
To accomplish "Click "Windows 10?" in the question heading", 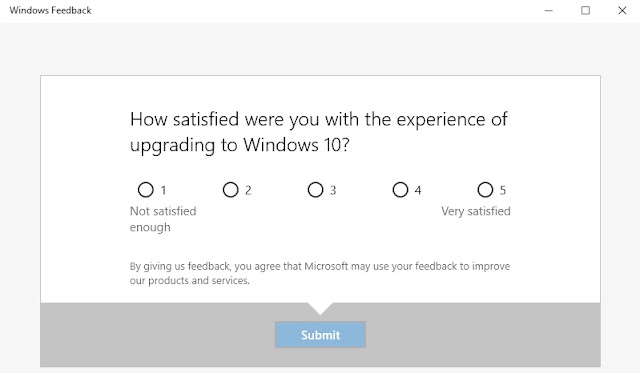I will 297,145.
